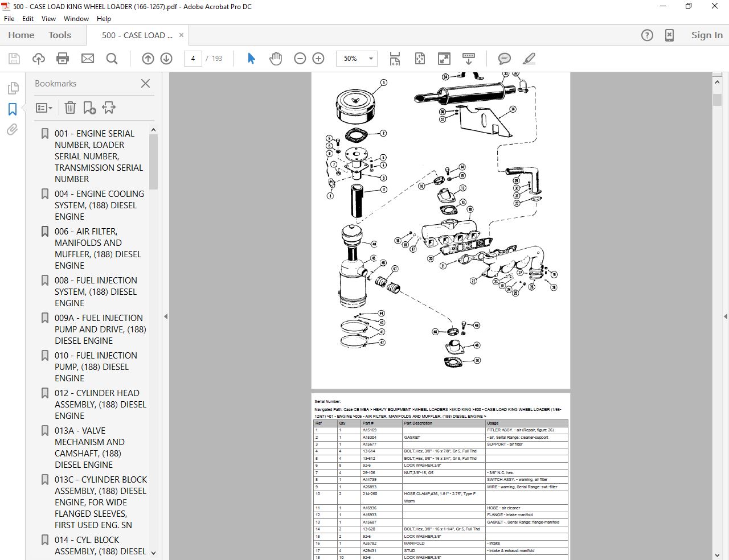The height and width of the screenshot is (560, 729).
Task: Select the Hand panning tool
Action: (276, 58)
